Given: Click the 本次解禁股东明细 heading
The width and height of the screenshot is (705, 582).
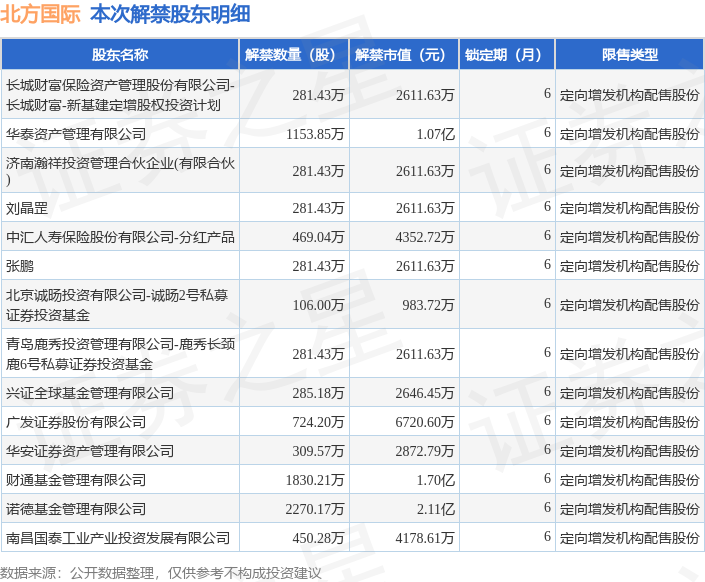Looking at the screenshot, I should pos(170,14).
